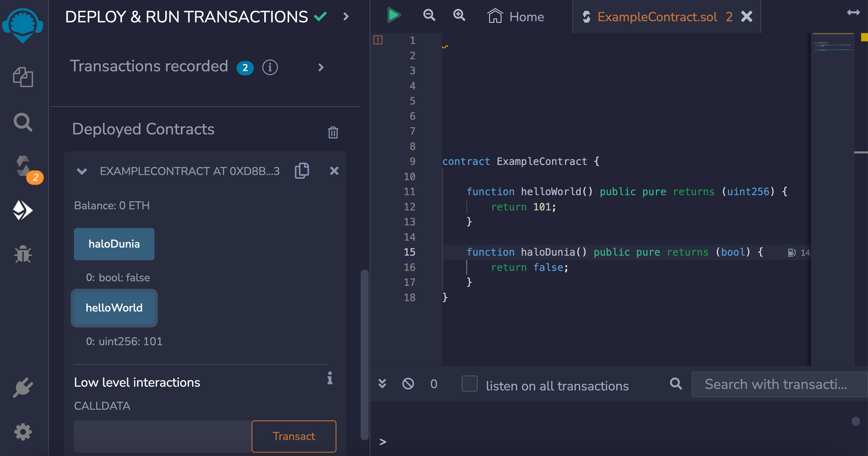Screen dimensions: 868x456
Task: Open the File Explorer sidebar icon
Action: click(x=23, y=77)
